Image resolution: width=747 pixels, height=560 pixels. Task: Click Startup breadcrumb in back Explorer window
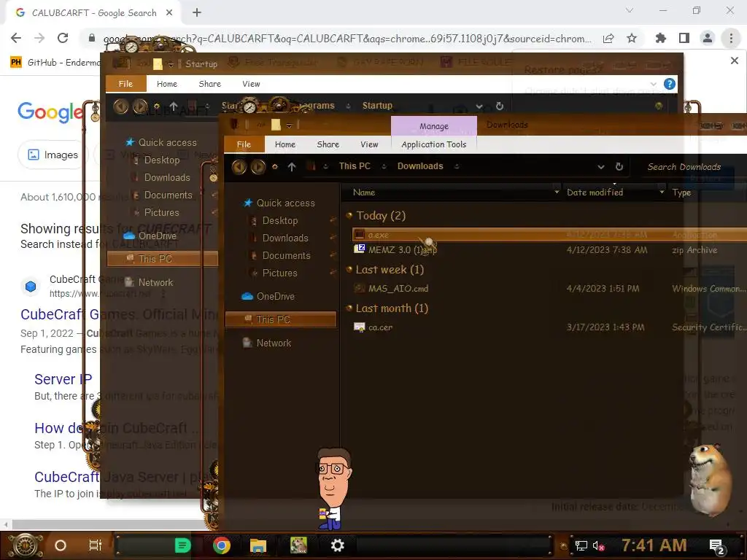pyautogui.click(x=377, y=105)
